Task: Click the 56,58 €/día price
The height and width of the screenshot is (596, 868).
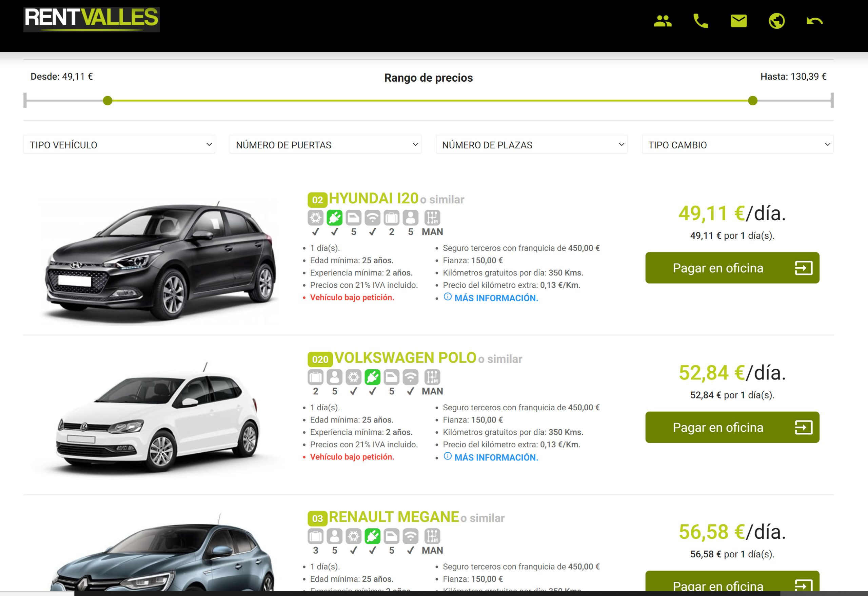Action: (x=732, y=532)
